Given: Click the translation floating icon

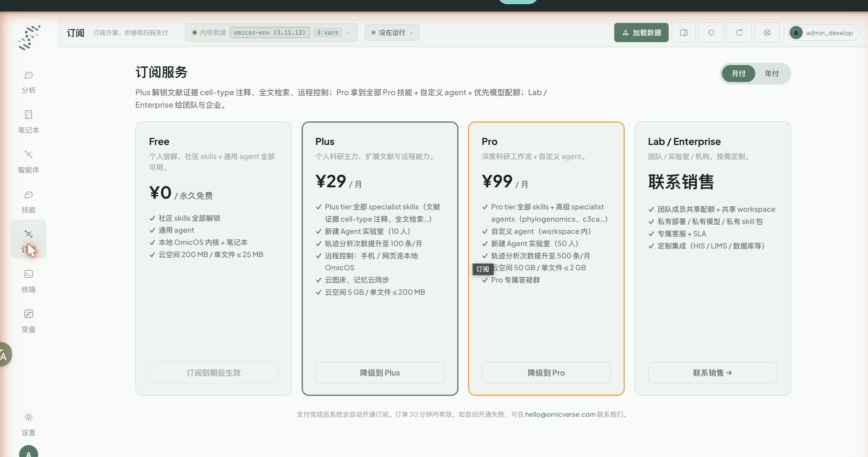Looking at the screenshot, I should (x=5, y=354).
